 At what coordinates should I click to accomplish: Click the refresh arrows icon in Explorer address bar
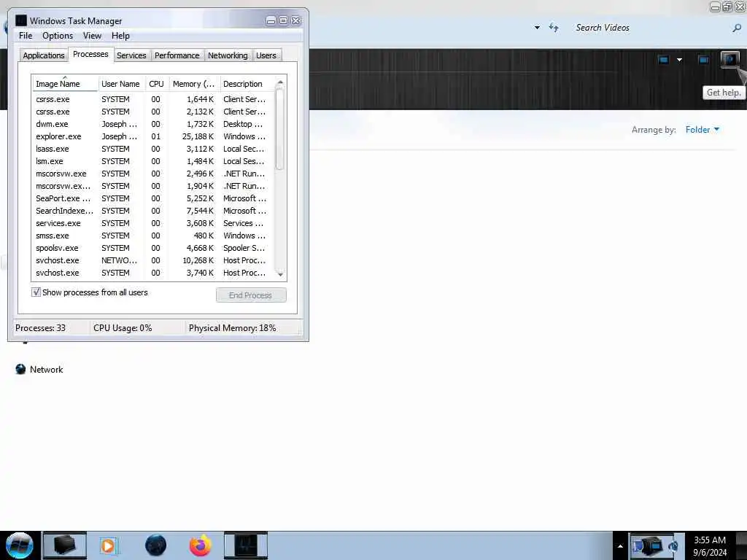pos(554,28)
